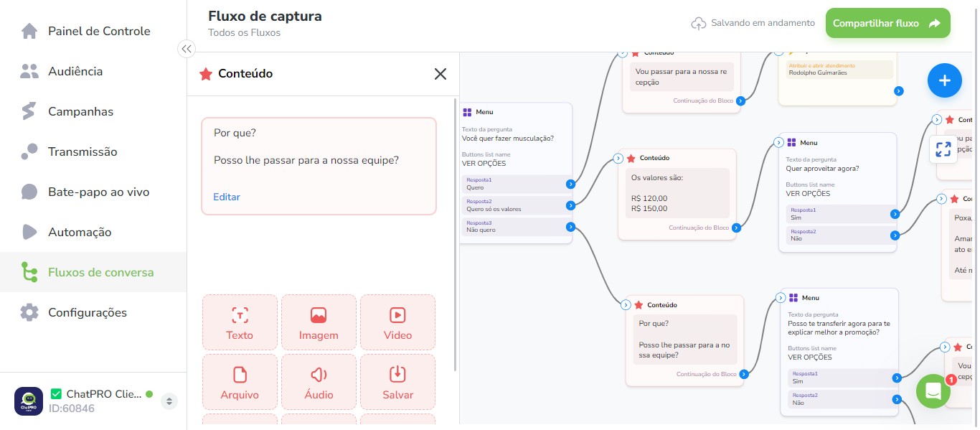Click the Editar link
The width and height of the screenshot is (980, 430).
click(x=227, y=197)
